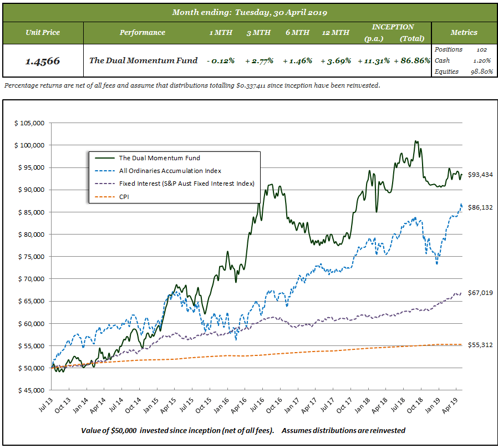The image size is (498, 448).
Task: Select the 'Month ending' date header
Action: [248, 12]
